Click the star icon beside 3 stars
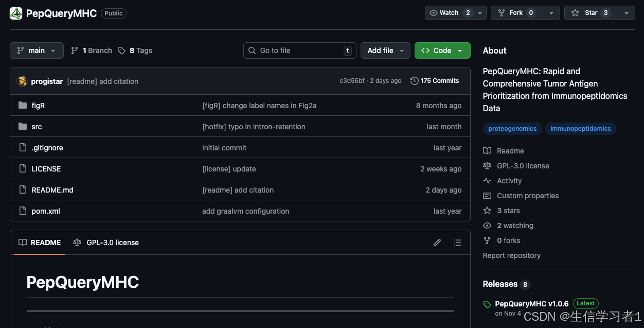 [487, 211]
